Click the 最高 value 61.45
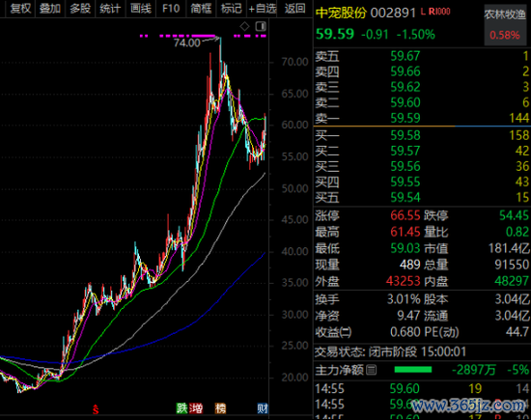This screenshot has width=531, height=420. click(405, 232)
